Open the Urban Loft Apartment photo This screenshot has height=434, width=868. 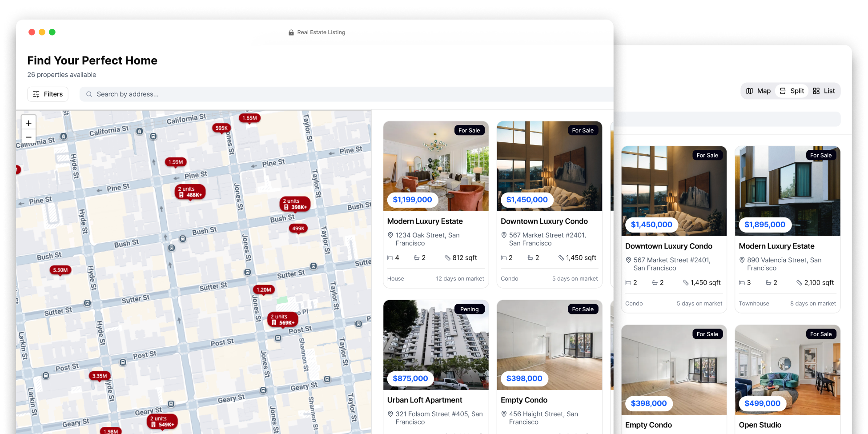(x=436, y=345)
